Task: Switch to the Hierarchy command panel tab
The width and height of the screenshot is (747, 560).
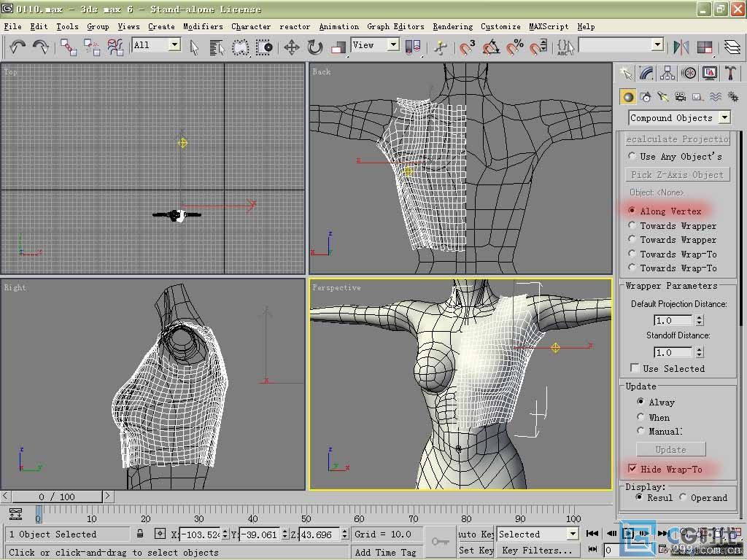Action: coord(667,73)
